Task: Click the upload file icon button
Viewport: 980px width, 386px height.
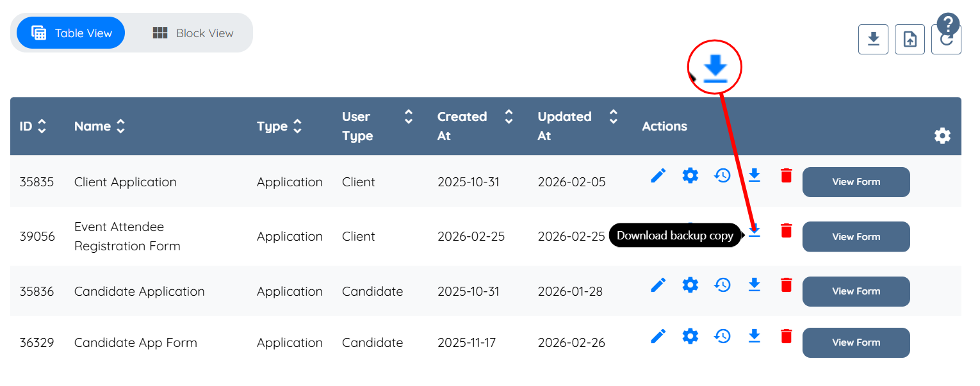Action: tap(910, 40)
